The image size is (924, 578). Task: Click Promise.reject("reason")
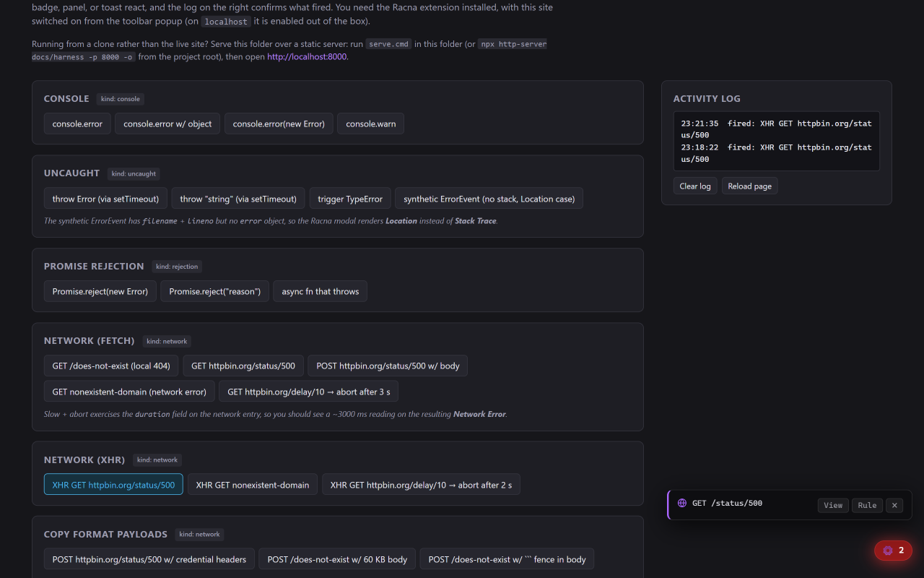(215, 291)
